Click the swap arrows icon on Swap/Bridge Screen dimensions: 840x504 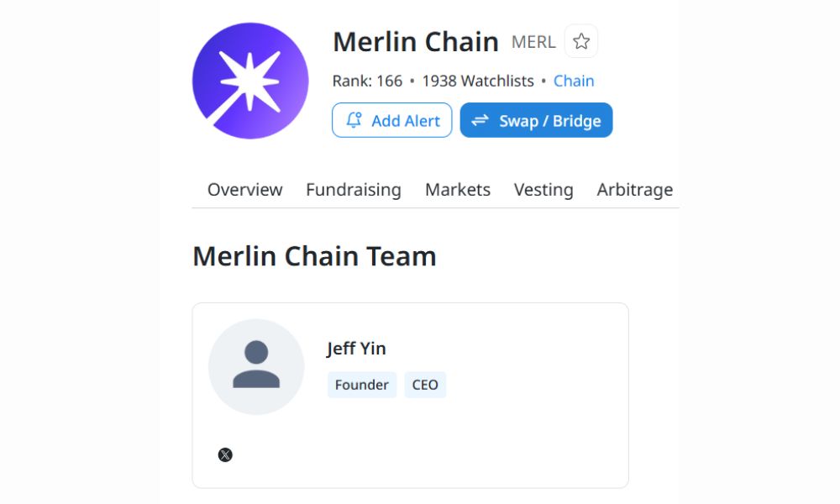pos(480,120)
